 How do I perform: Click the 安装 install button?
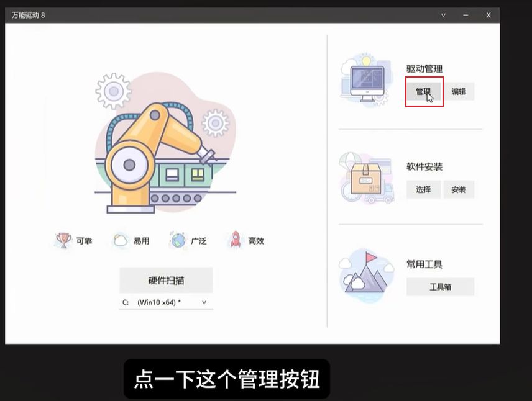pyautogui.click(x=459, y=189)
